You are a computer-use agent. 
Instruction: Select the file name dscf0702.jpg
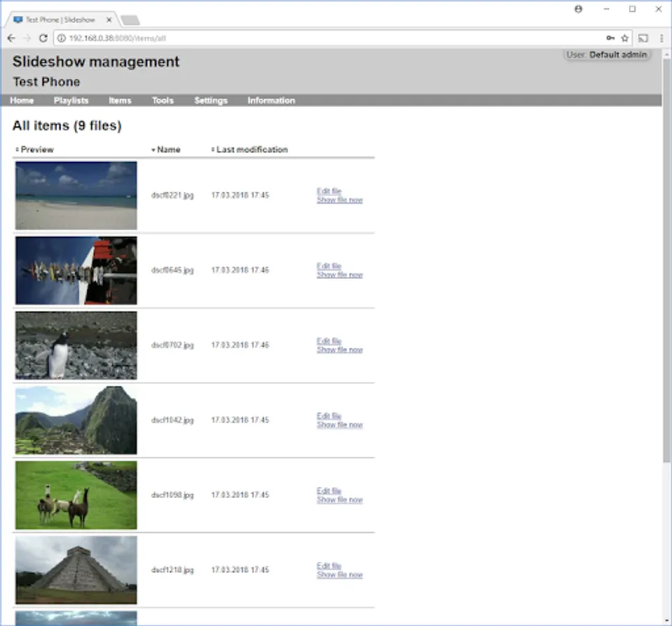tap(173, 346)
